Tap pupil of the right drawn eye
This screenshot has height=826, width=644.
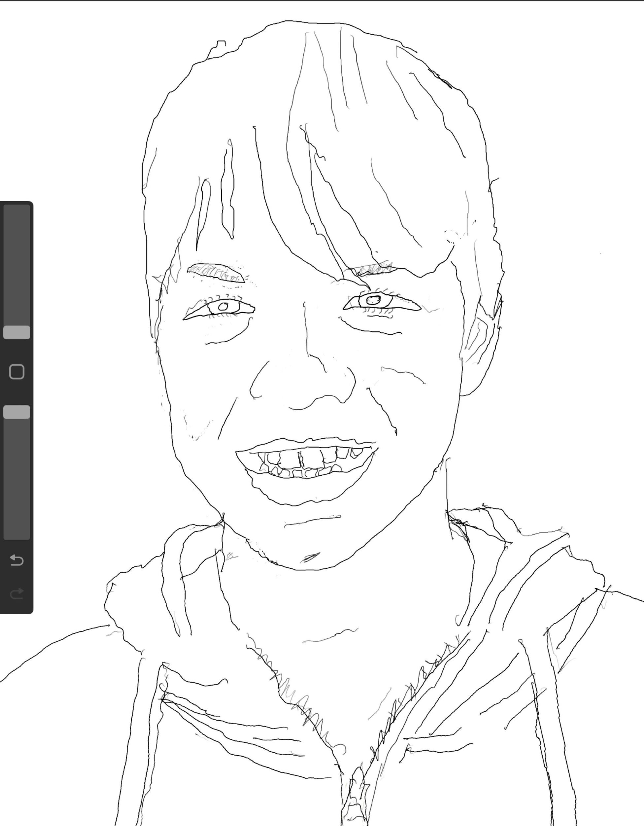(373, 300)
